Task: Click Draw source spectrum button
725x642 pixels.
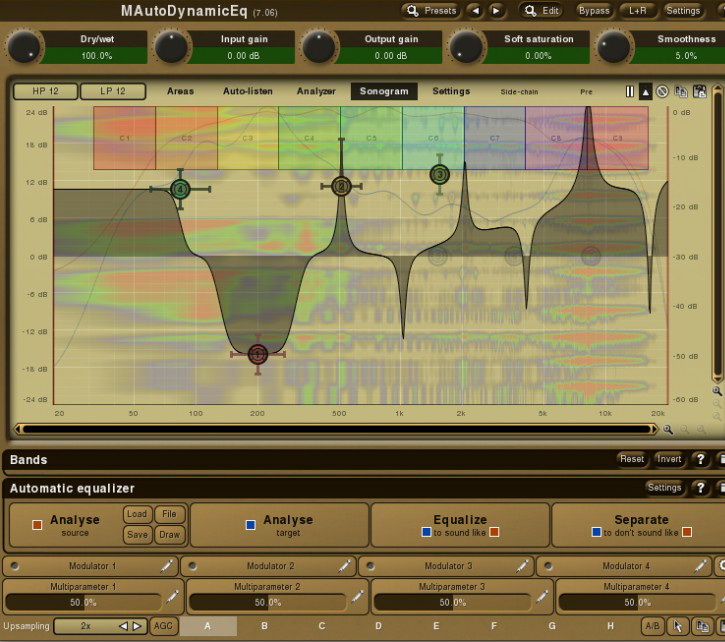Action: click(169, 534)
